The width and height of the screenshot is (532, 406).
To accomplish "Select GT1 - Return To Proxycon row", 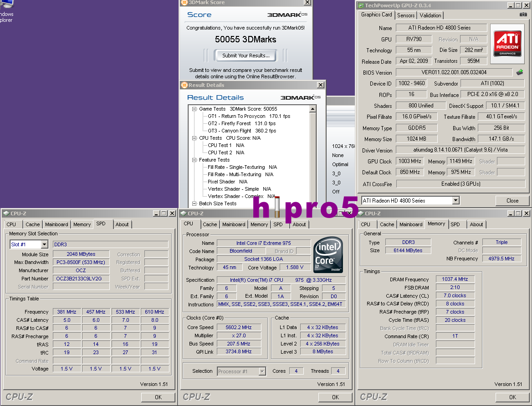I will [249, 116].
